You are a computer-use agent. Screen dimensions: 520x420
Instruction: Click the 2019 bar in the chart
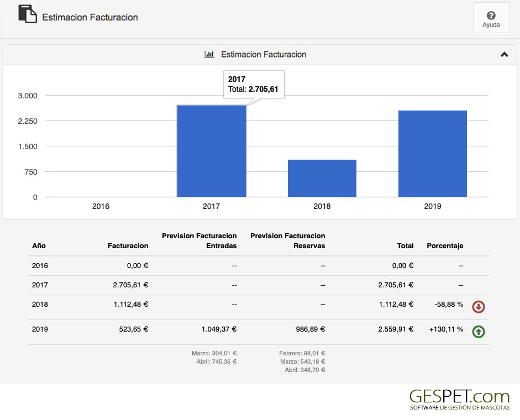(432, 154)
